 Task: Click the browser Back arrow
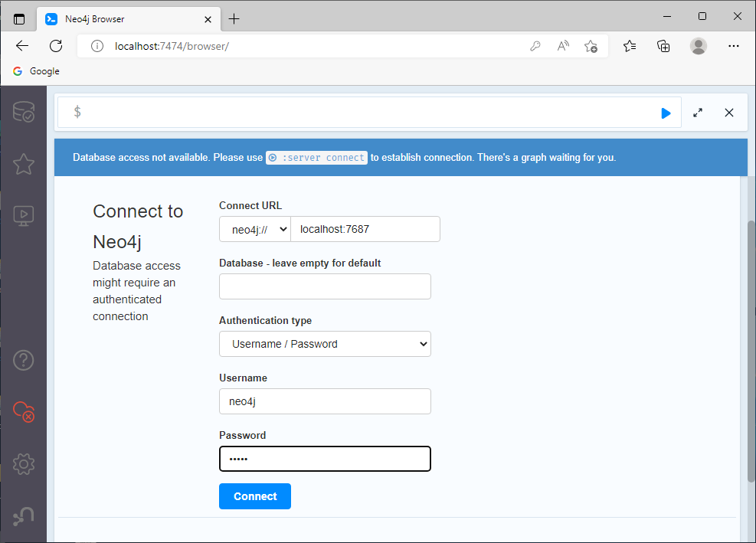[x=22, y=46]
